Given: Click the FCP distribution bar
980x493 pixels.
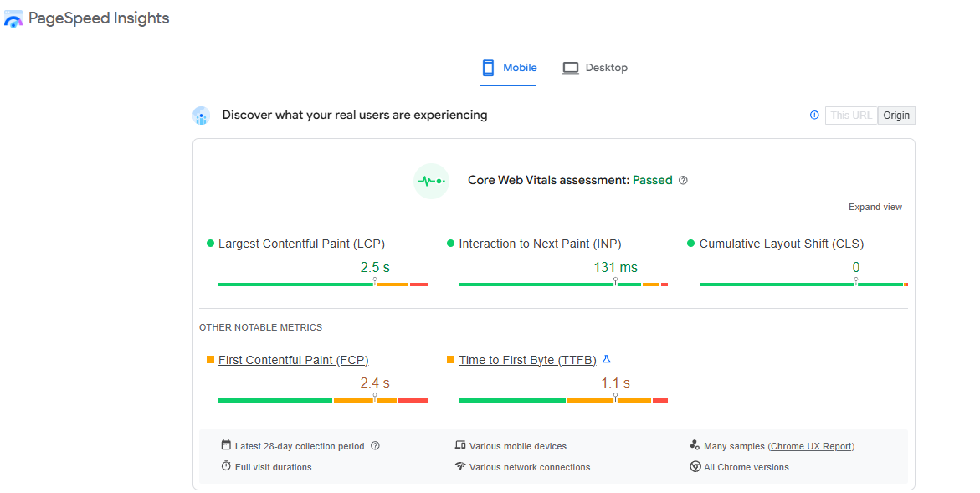Looking at the screenshot, I should pyautogui.click(x=322, y=401).
